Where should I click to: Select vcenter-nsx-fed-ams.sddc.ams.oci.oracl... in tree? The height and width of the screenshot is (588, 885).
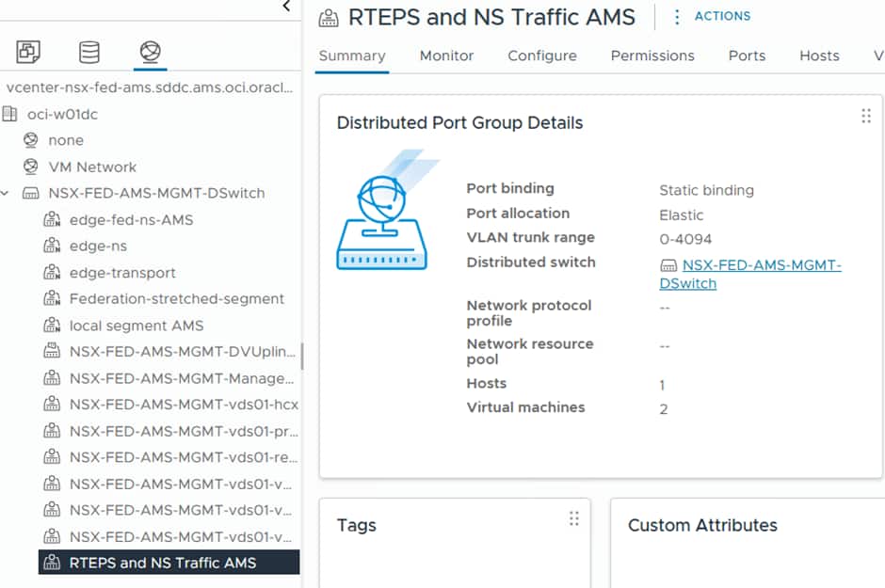pos(150,87)
